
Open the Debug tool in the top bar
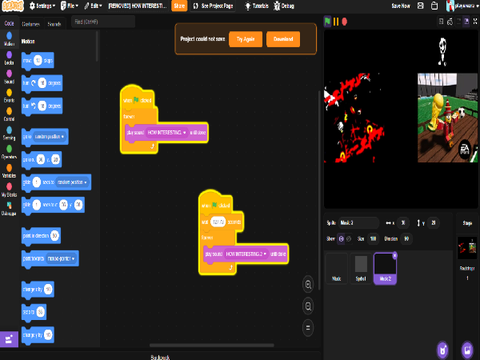point(284,6)
